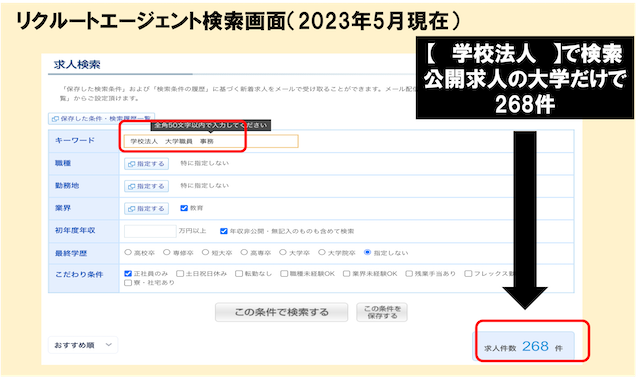Click the 初年度年収 amount input field
This screenshot has height=377, width=640.
click(150, 231)
